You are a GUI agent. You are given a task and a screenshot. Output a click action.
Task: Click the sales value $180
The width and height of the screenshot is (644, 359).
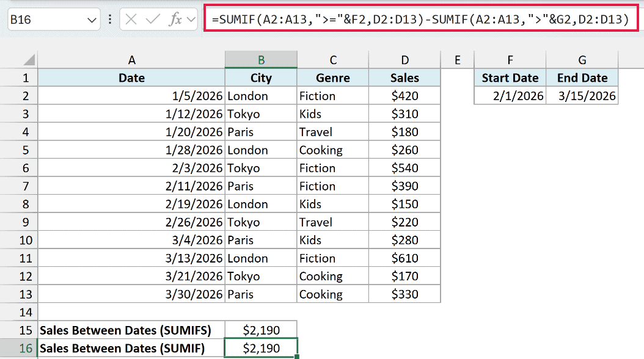pos(405,132)
